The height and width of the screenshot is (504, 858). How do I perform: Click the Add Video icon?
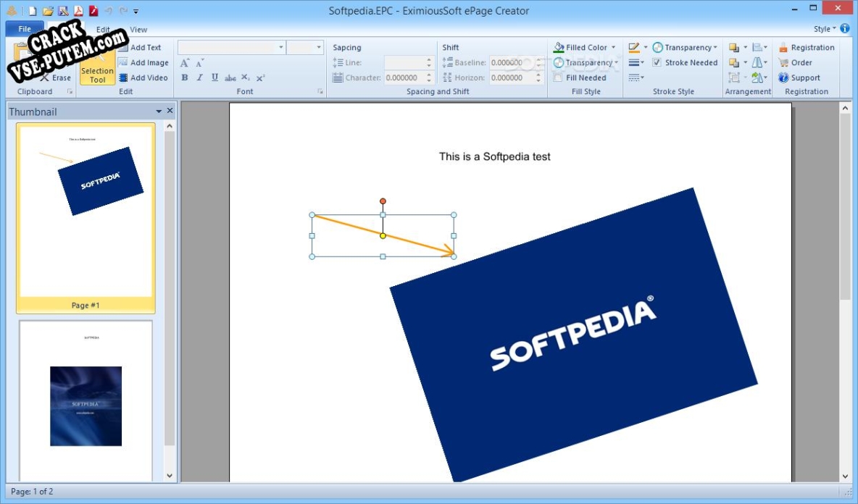143,77
